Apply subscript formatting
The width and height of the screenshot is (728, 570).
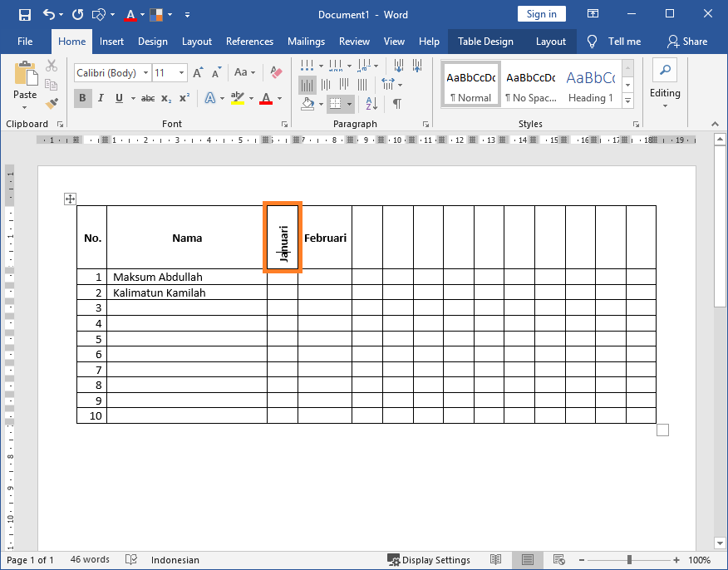point(166,98)
